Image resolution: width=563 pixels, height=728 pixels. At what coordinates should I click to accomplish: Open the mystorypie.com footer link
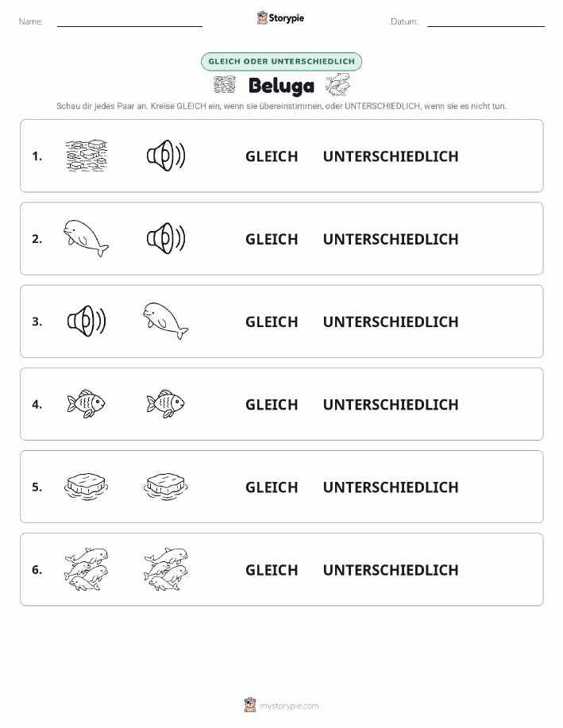tap(281, 705)
